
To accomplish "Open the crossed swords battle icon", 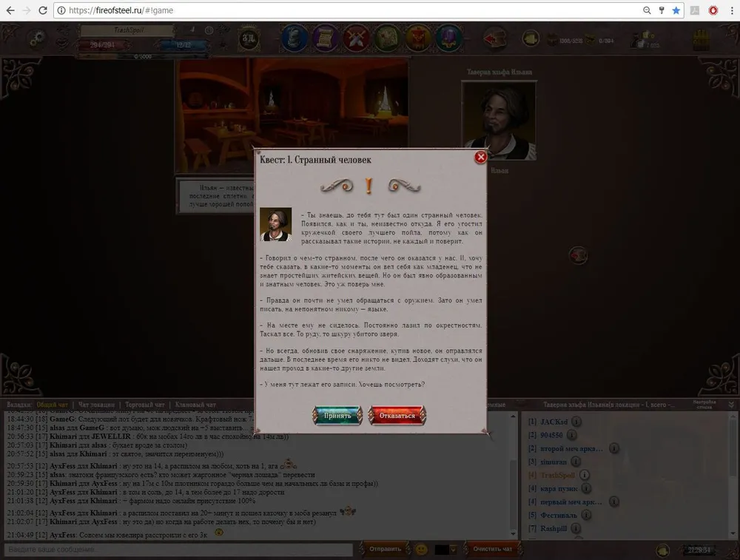I will pyautogui.click(x=356, y=38).
